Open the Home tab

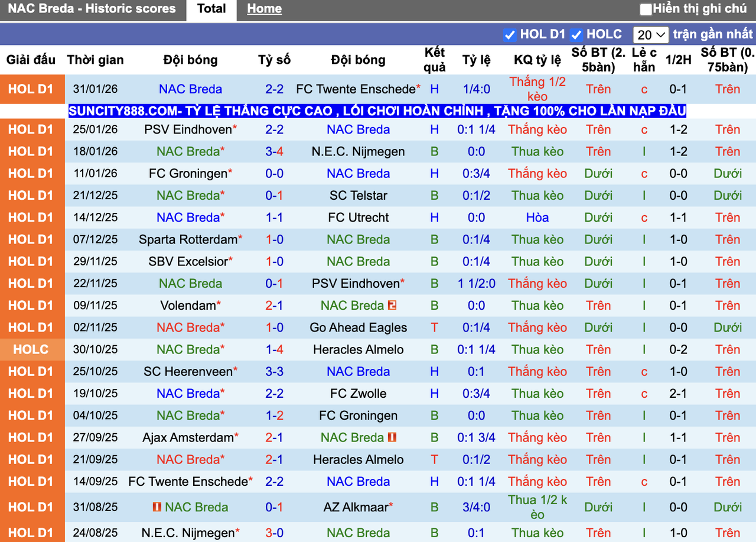[x=264, y=9]
